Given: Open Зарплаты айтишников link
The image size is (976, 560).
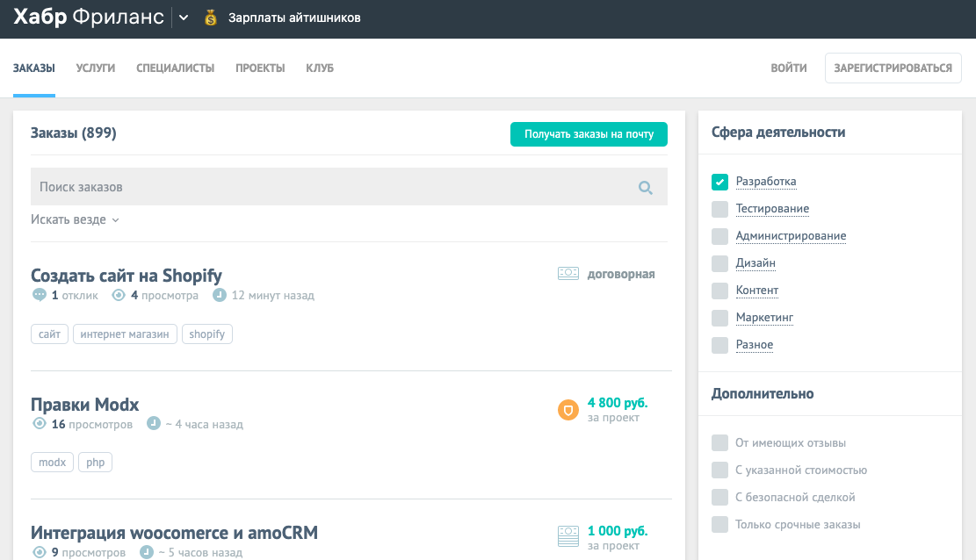Looking at the screenshot, I should [294, 18].
